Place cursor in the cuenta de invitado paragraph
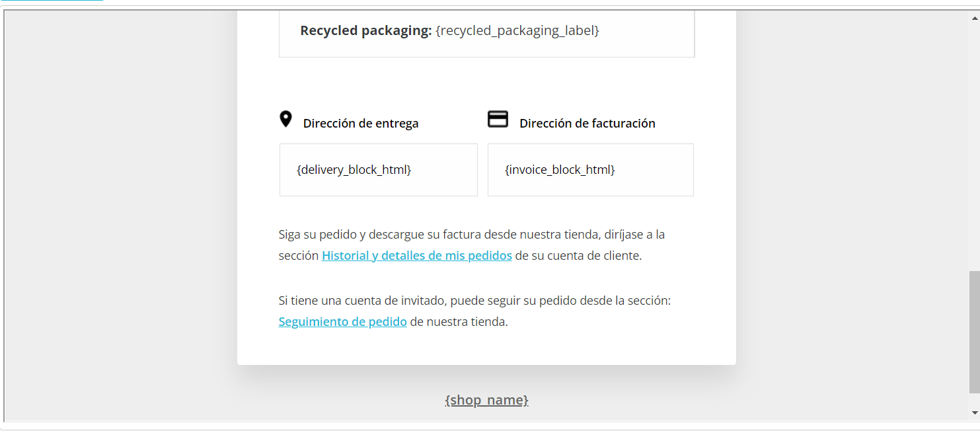Screen dimensions: 980x437 pyautogui.click(x=474, y=311)
